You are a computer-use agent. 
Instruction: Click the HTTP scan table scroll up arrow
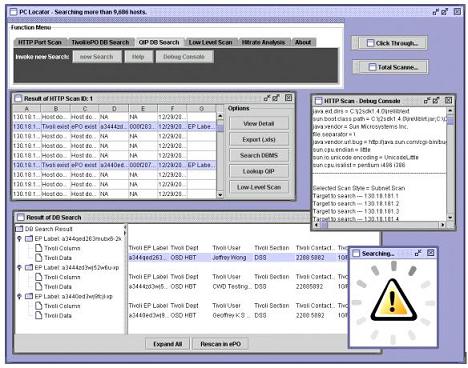tap(220, 116)
